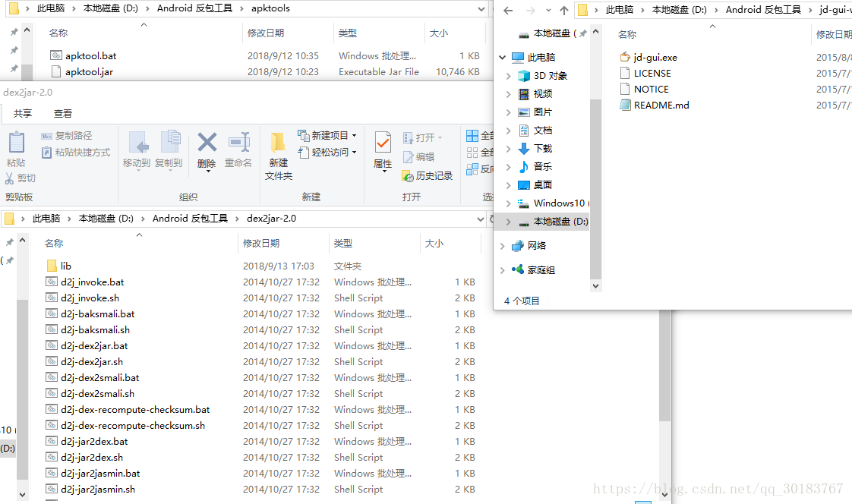The width and height of the screenshot is (852, 504).
Task: Collapse the 此电脑 tree node
Action: click(x=503, y=57)
